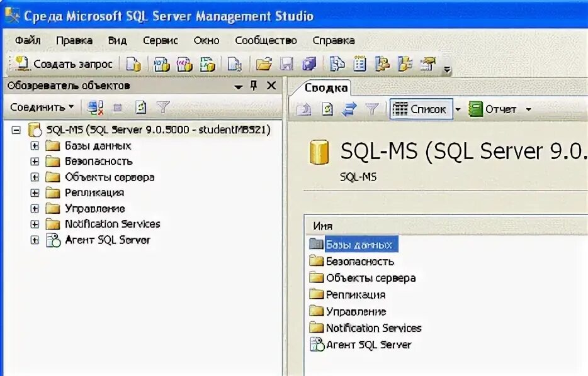588x376 pixels.
Task: Open the Сообщество menu
Action: pos(266,40)
